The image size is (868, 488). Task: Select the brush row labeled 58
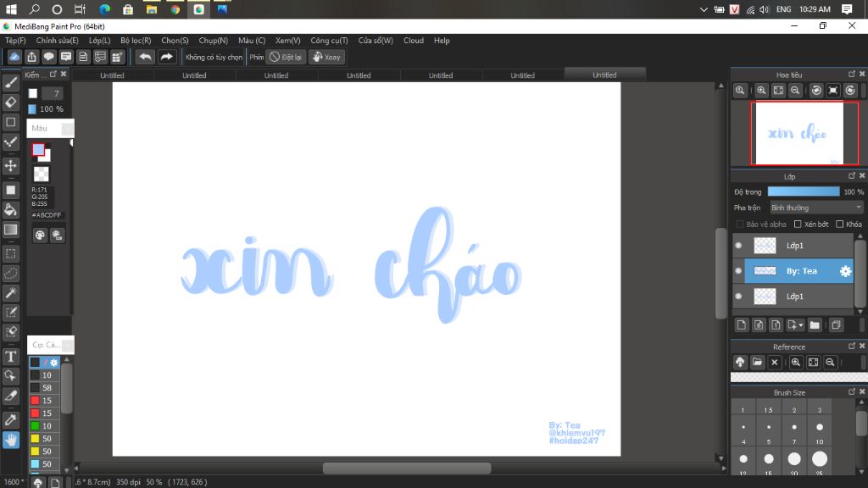click(44, 388)
